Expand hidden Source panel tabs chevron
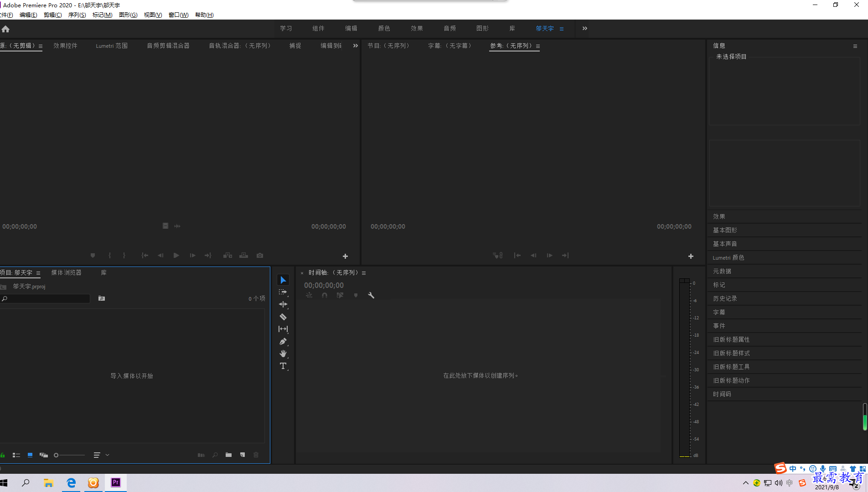This screenshot has height=492, width=868. [356, 46]
